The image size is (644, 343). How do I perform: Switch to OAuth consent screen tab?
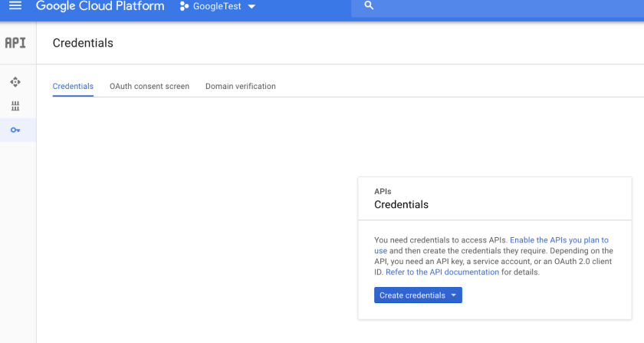click(149, 87)
